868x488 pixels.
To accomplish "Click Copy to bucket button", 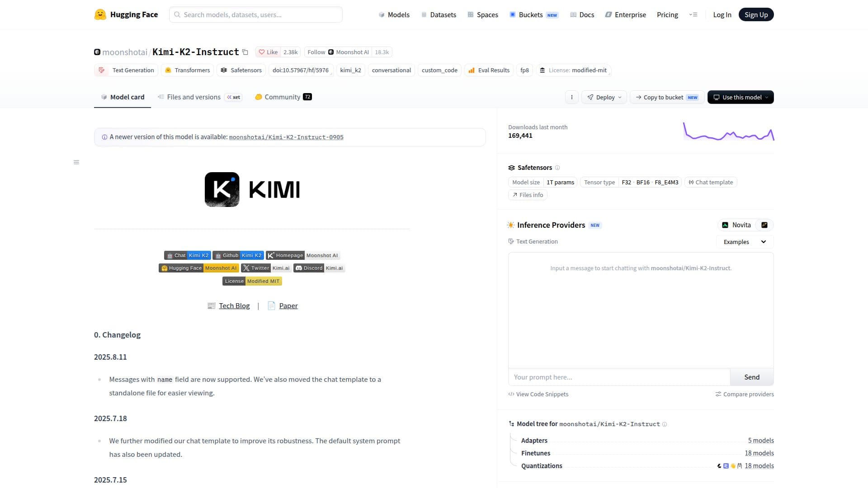I will [667, 97].
